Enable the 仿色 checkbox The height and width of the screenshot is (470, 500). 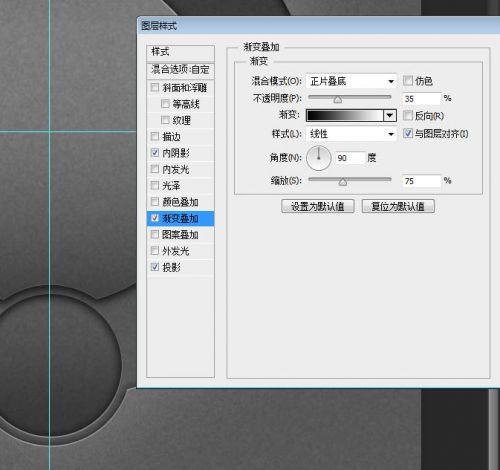[407, 80]
